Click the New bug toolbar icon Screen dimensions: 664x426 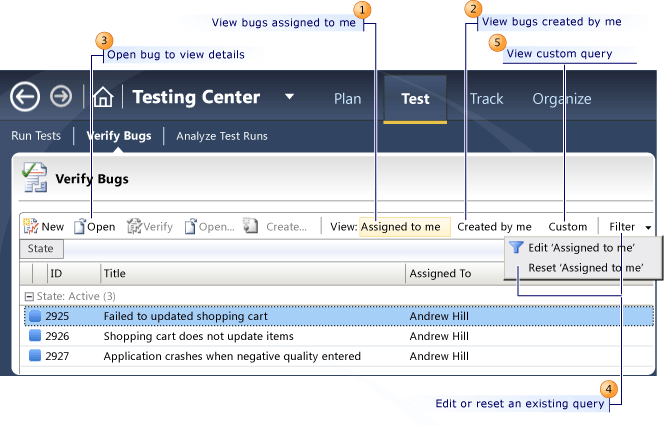[x=31, y=227]
